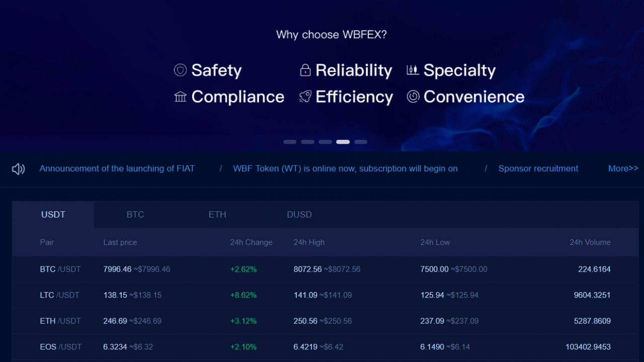Click the candlestick chart icon beside Specialty

coord(413,70)
